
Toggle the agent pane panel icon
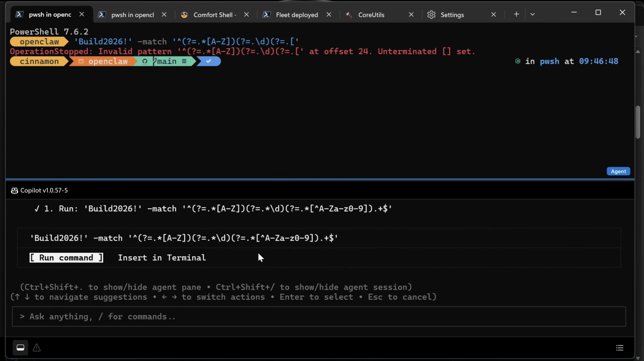click(x=20, y=348)
